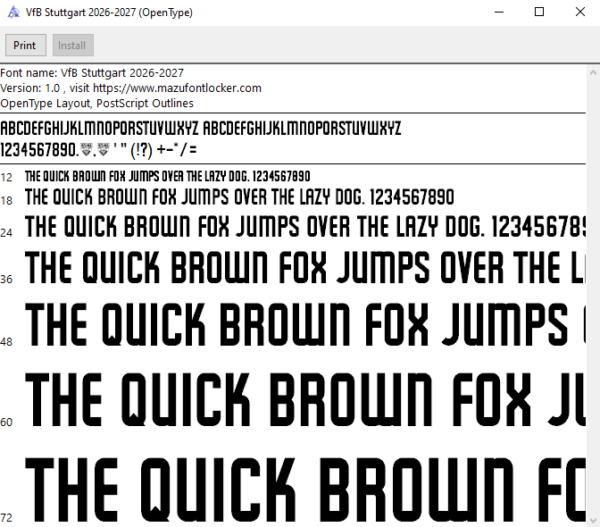Click the size 36 sample sentence
This screenshot has width=600, height=527.
click(x=305, y=267)
